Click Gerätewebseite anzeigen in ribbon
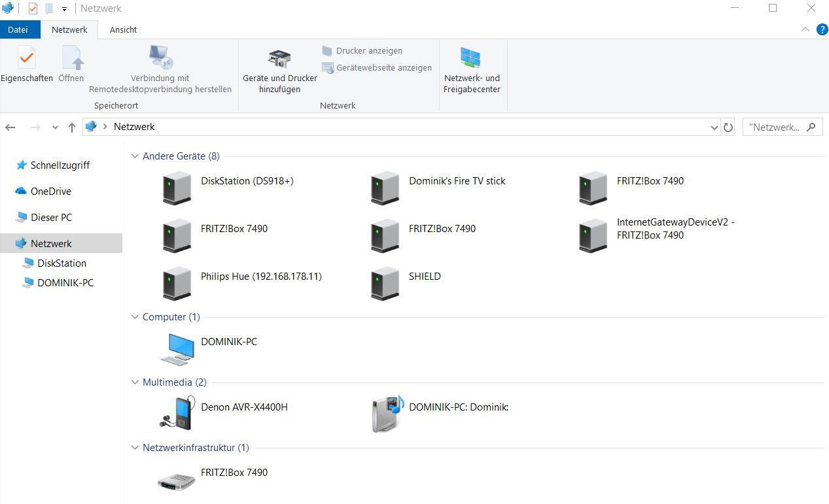The height and width of the screenshot is (504, 829). pyautogui.click(x=377, y=68)
